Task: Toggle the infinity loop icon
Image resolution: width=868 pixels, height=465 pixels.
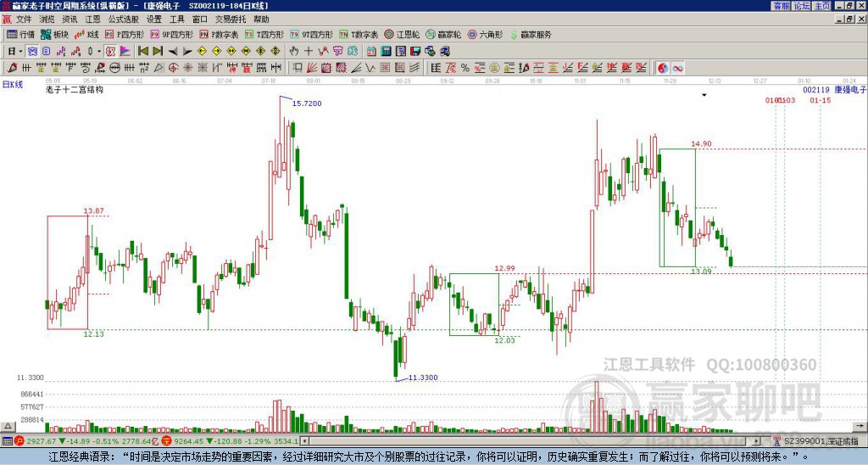Action: [677, 68]
